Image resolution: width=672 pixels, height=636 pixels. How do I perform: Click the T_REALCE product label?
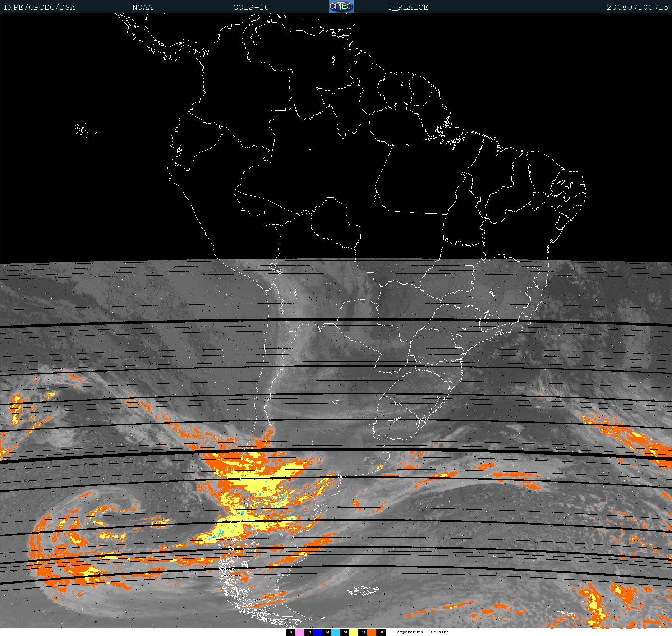408,7
